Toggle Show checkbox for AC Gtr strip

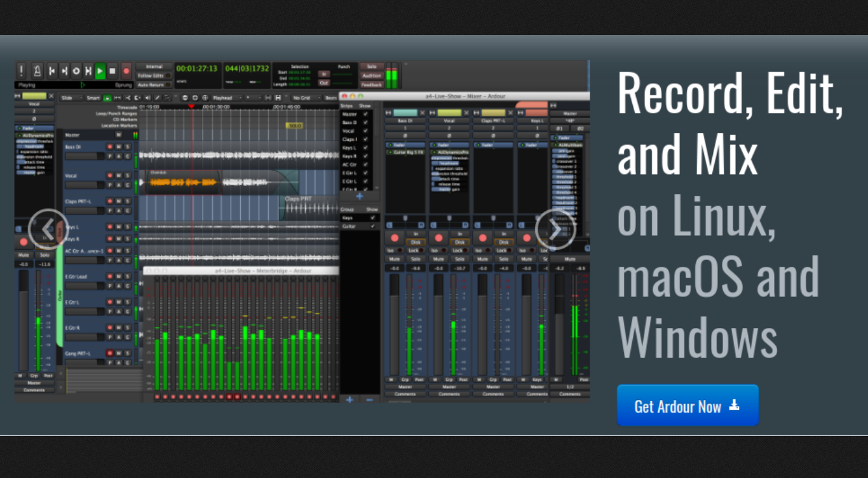pyautogui.click(x=365, y=164)
